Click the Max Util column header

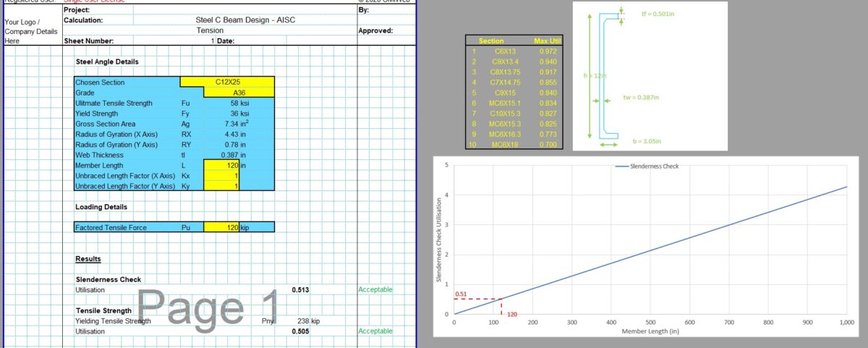click(547, 41)
